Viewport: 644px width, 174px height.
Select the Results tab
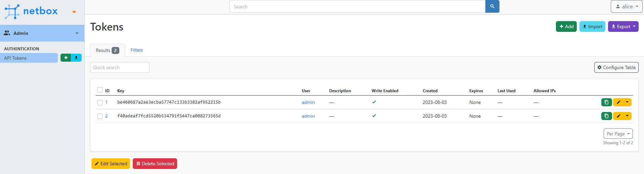coord(107,50)
